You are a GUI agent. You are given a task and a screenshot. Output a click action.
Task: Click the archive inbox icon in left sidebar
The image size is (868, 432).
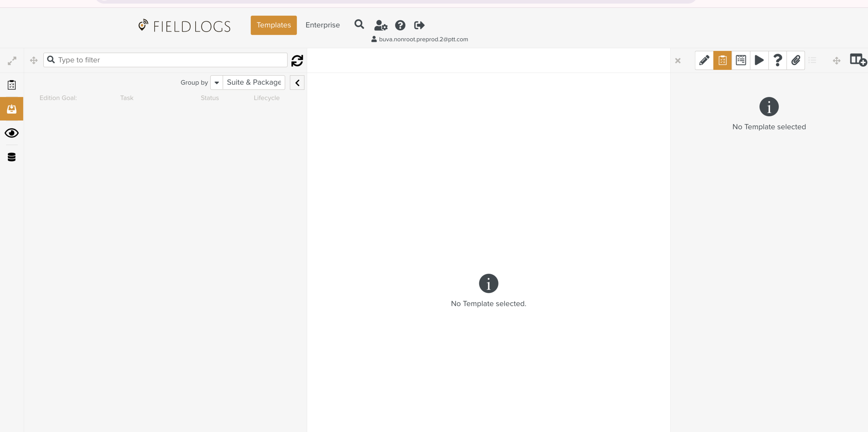tap(11, 109)
